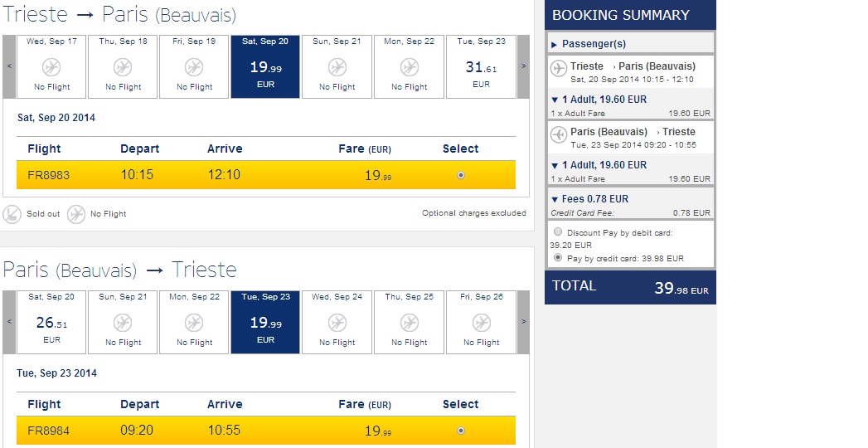Choose Pay by credit card option
The height and width of the screenshot is (448, 868).
(x=558, y=258)
